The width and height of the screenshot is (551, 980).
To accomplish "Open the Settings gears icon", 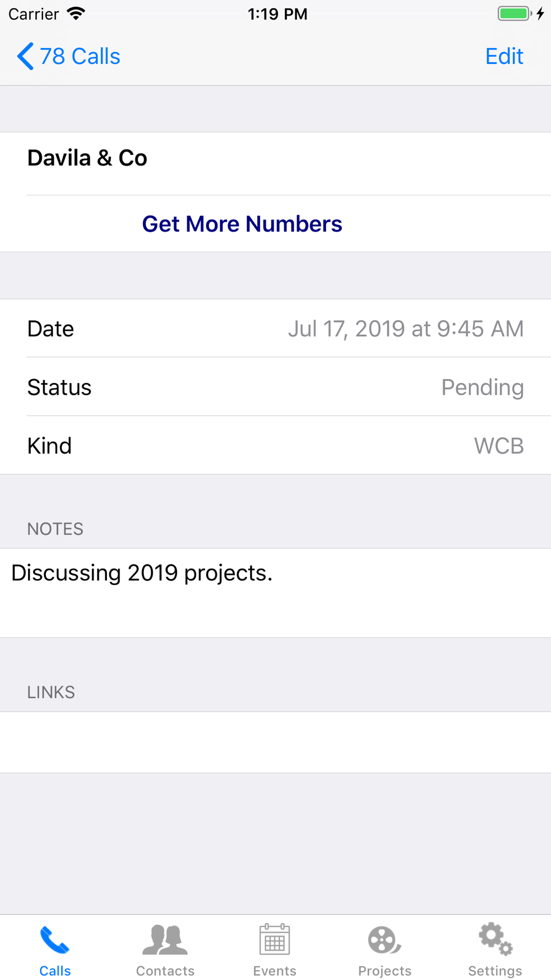I will pos(495,939).
